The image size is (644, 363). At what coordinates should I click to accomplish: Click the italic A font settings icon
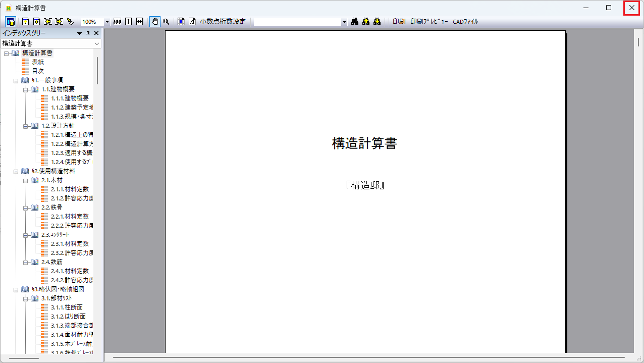[x=192, y=22]
